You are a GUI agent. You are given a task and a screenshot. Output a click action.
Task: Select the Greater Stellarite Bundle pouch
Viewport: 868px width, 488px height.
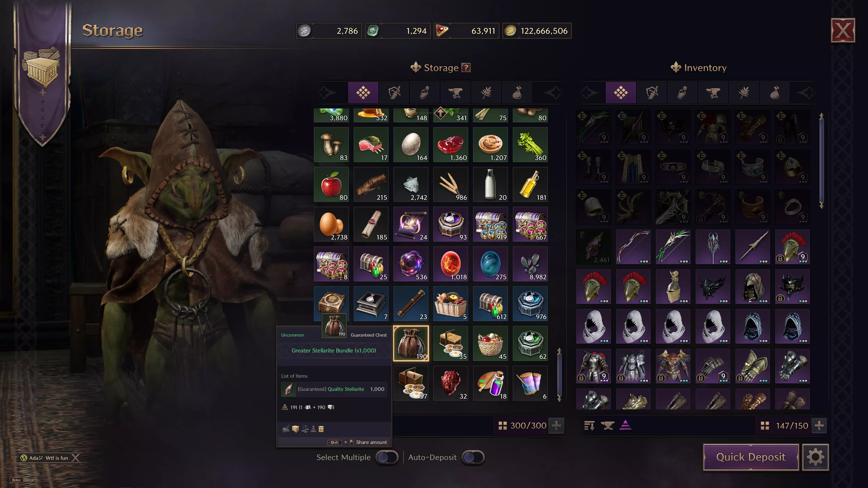(x=411, y=343)
